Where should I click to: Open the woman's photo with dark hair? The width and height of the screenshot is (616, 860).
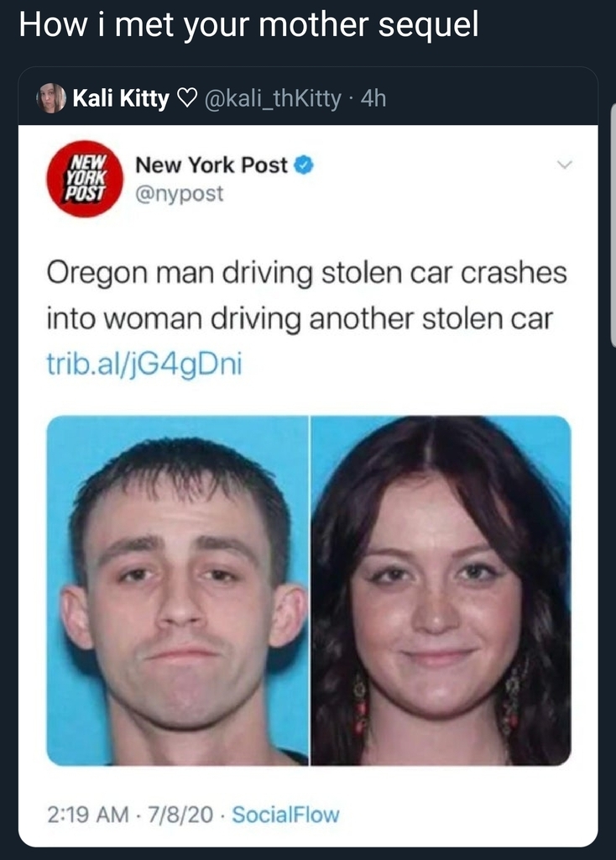click(x=441, y=590)
